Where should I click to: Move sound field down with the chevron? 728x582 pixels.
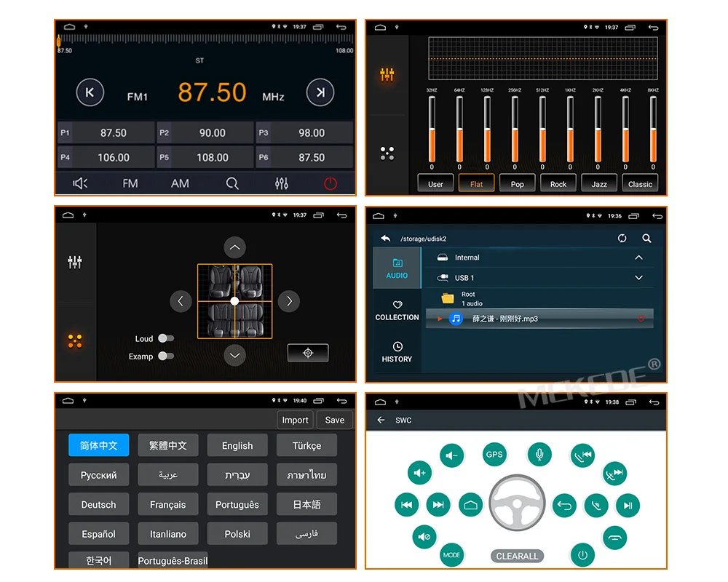[x=235, y=356]
